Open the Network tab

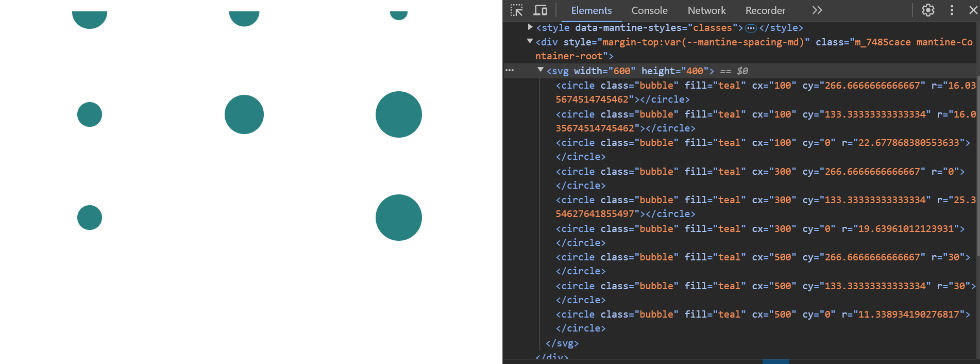[706, 10]
